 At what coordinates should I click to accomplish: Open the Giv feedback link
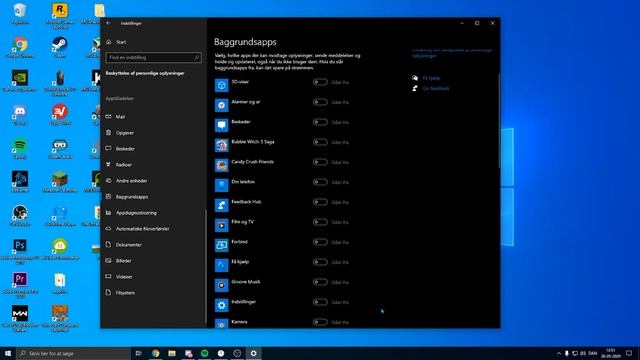click(436, 88)
